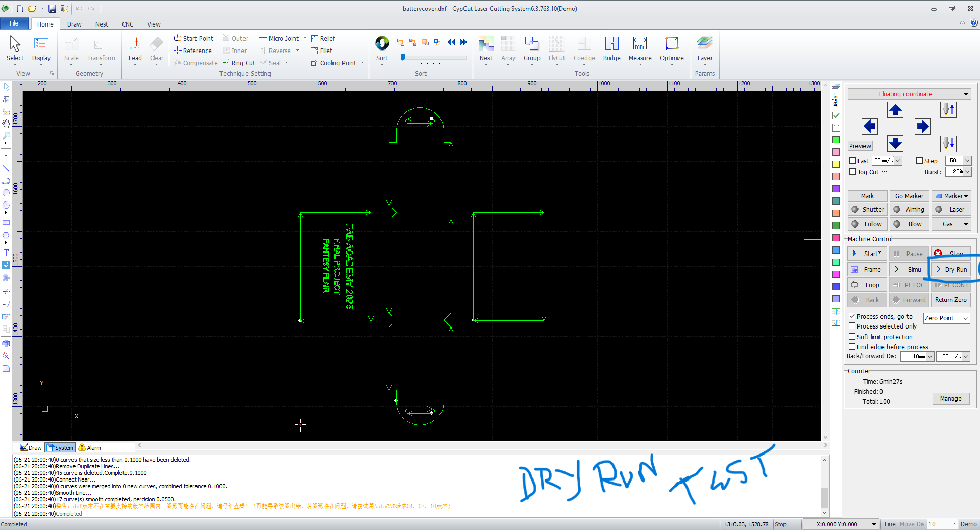Switch to the View ribbon tab

tap(154, 24)
